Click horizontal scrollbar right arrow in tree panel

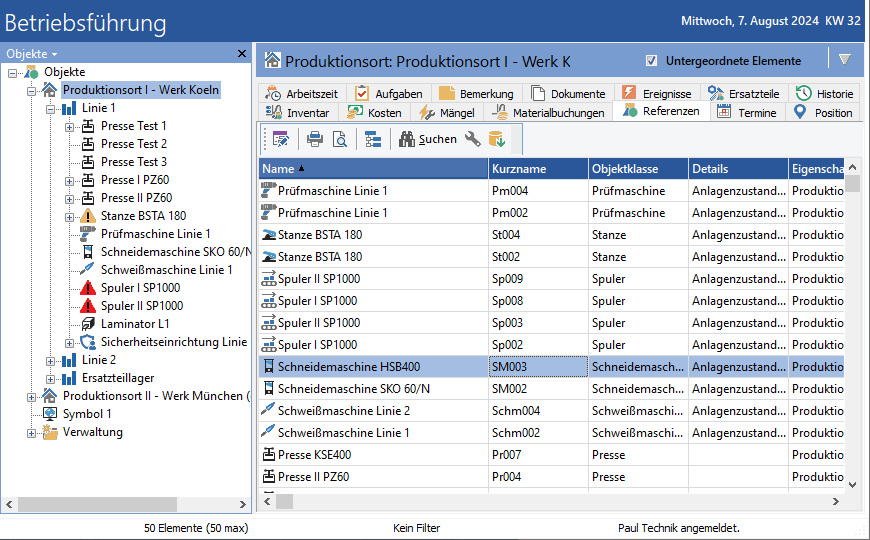242,504
